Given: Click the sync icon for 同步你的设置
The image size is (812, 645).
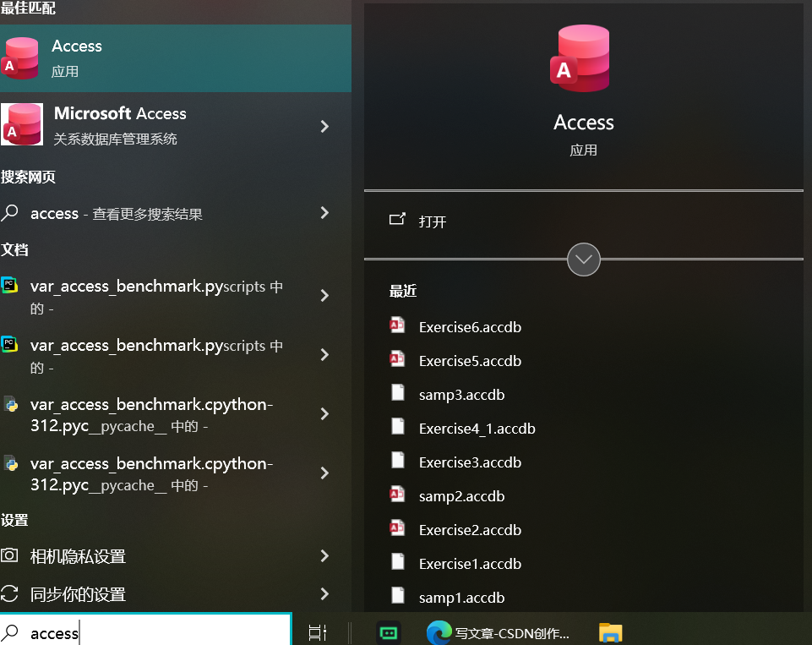Looking at the screenshot, I should (x=9, y=593).
